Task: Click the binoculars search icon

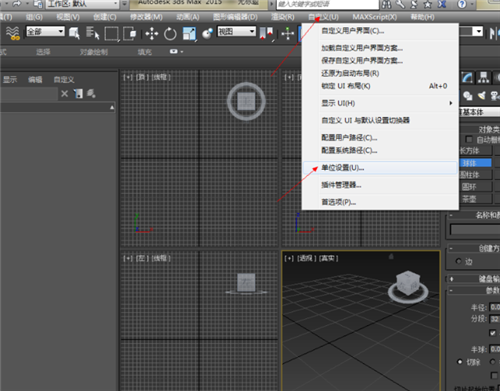Action: point(386,4)
